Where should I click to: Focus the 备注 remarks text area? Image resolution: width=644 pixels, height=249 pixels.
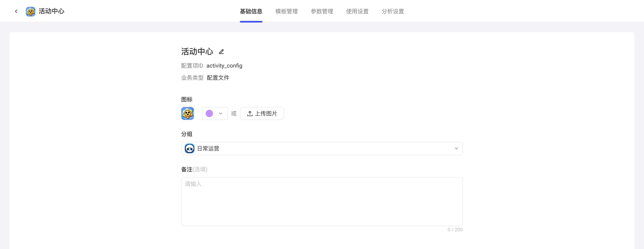coord(322,202)
